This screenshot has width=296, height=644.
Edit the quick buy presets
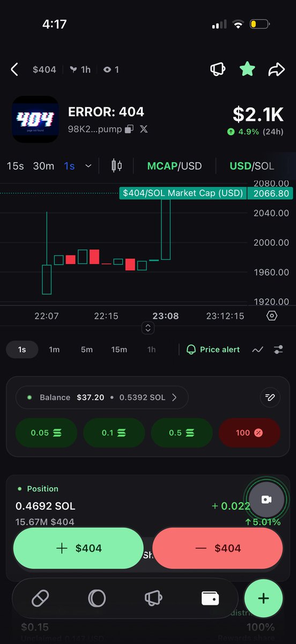pyautogui.click(x=270, y=398)
